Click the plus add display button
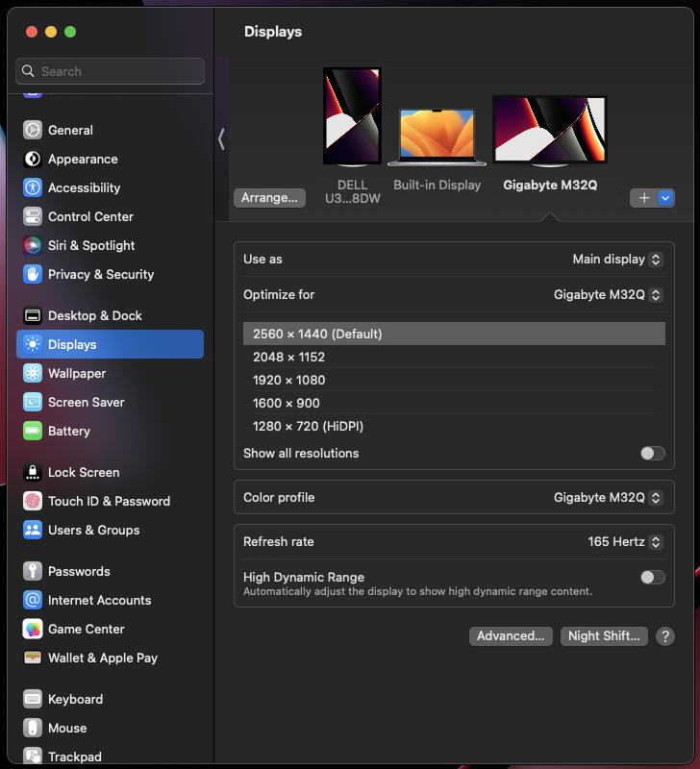The image size is (700, 769). [x=643, y=198]
